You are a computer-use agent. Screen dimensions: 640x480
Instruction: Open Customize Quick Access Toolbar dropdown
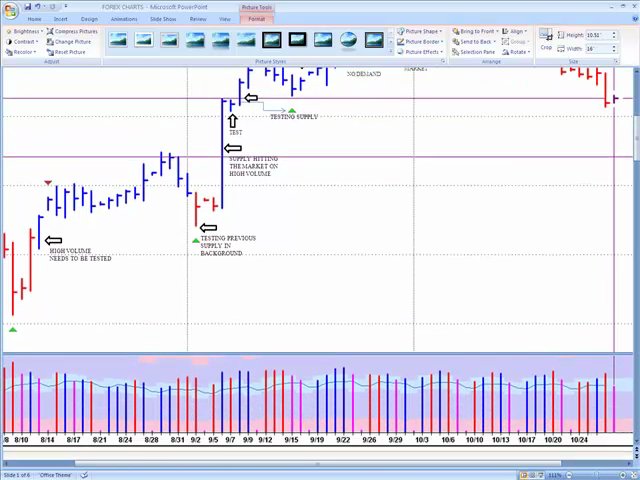pos(66,7)
